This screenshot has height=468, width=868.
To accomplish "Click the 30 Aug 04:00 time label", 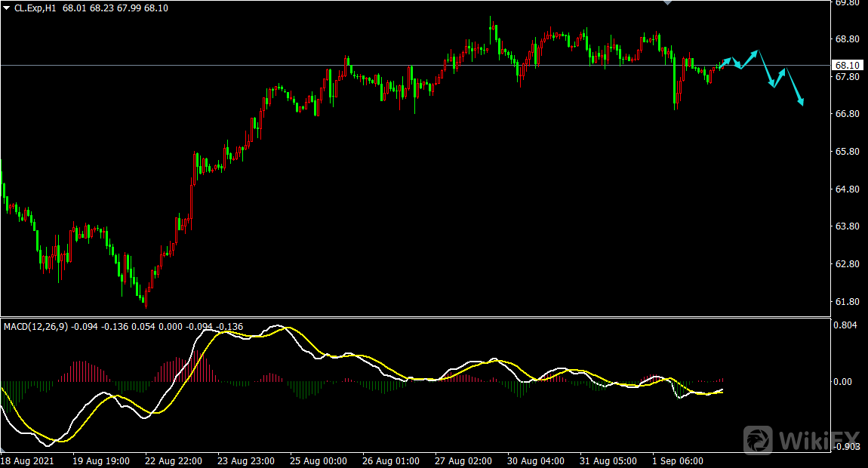I will pyautogui.click(x=536, y=460).
